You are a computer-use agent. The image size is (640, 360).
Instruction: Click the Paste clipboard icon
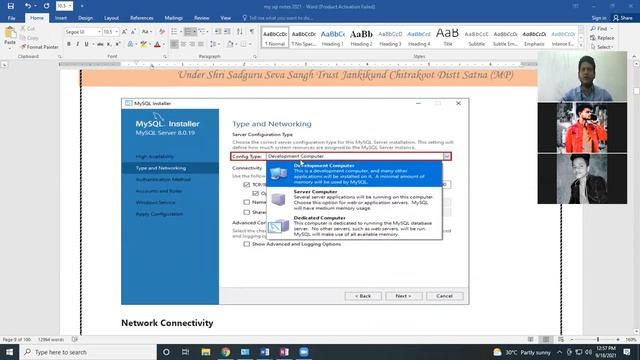pos(10,33)
